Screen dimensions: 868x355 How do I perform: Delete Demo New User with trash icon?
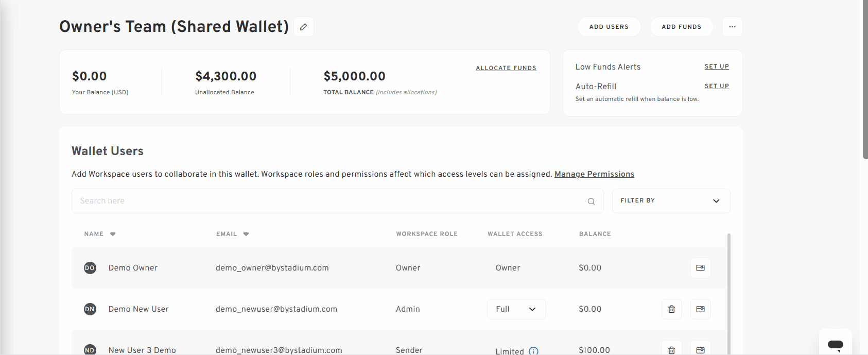pyautogui.click(x=671, y=309)
